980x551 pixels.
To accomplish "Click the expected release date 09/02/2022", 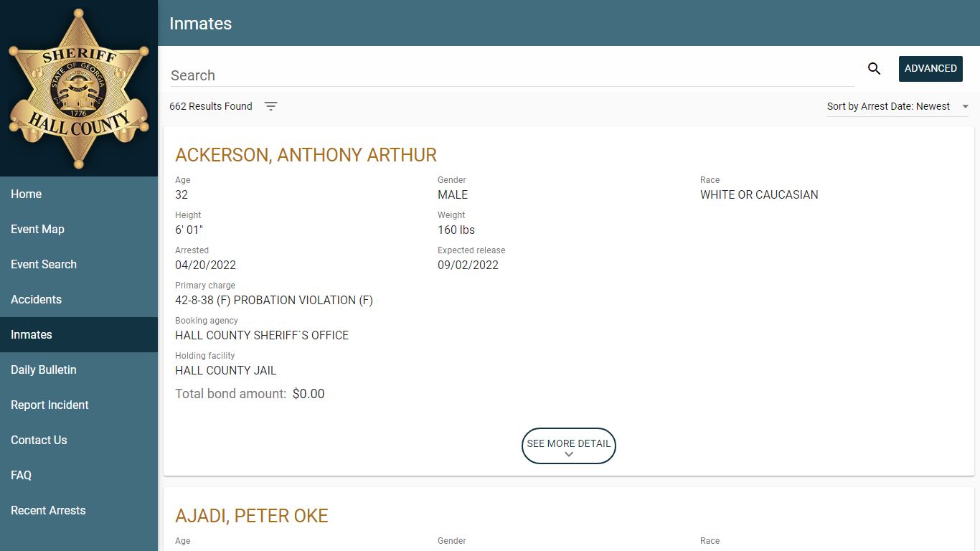I will 468,265.
